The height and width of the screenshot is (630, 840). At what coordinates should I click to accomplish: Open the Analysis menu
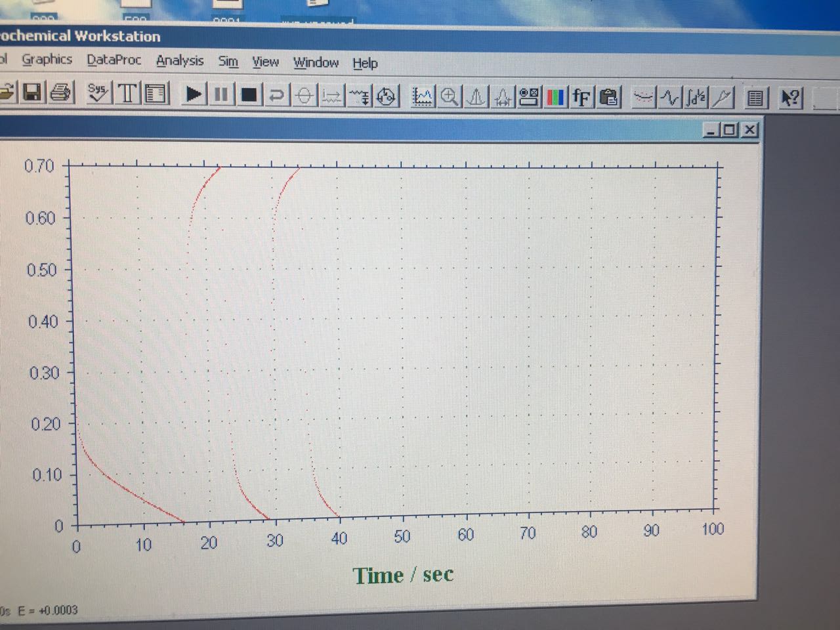coord(180,60)
